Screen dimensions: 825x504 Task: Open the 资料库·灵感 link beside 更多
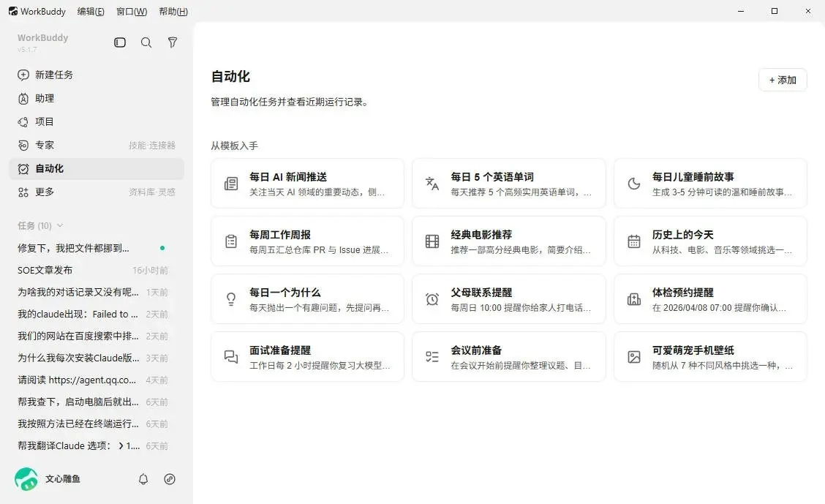(x=152, y=192)
